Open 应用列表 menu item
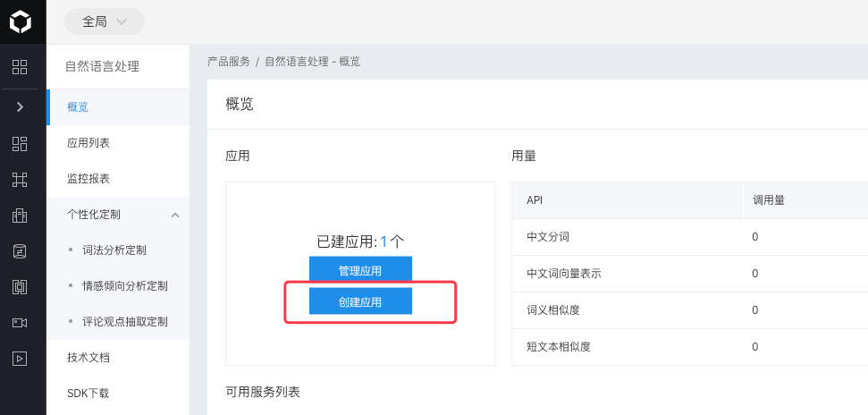This screenshot has height=415, width=868. (x=119, y=143)
